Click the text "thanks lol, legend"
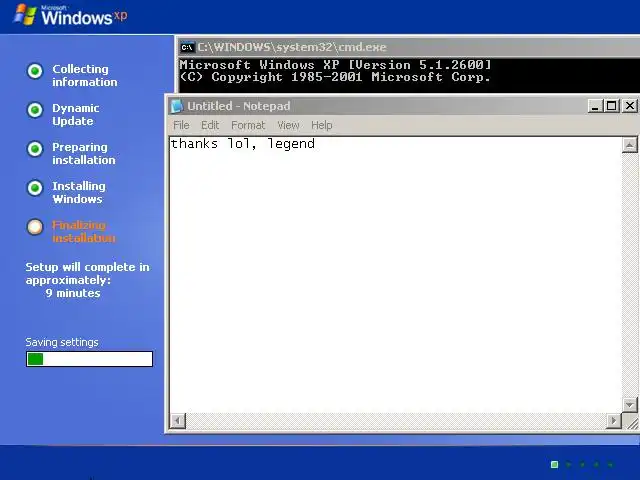 tap(243, 144)
